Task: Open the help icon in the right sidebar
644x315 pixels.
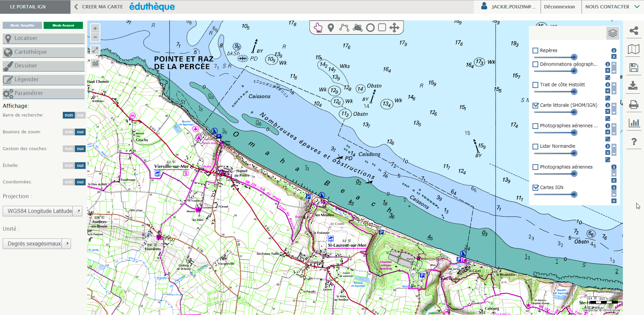Action: pyautogui.click(x=634, y=142)
